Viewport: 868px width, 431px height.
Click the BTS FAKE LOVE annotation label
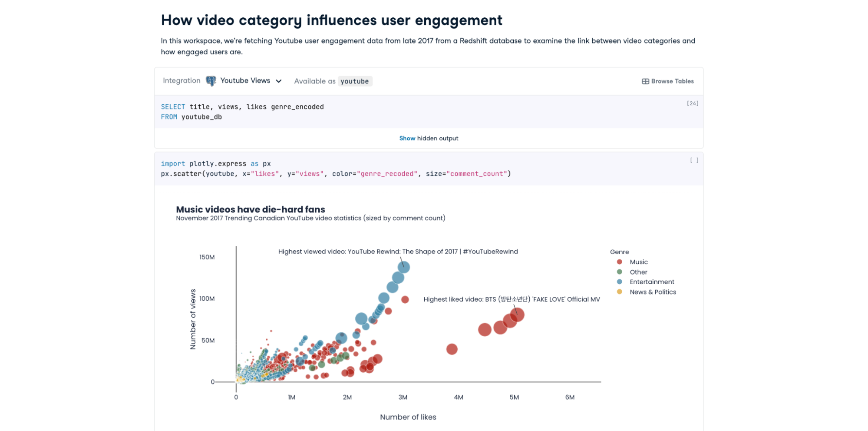click(512, 299)
